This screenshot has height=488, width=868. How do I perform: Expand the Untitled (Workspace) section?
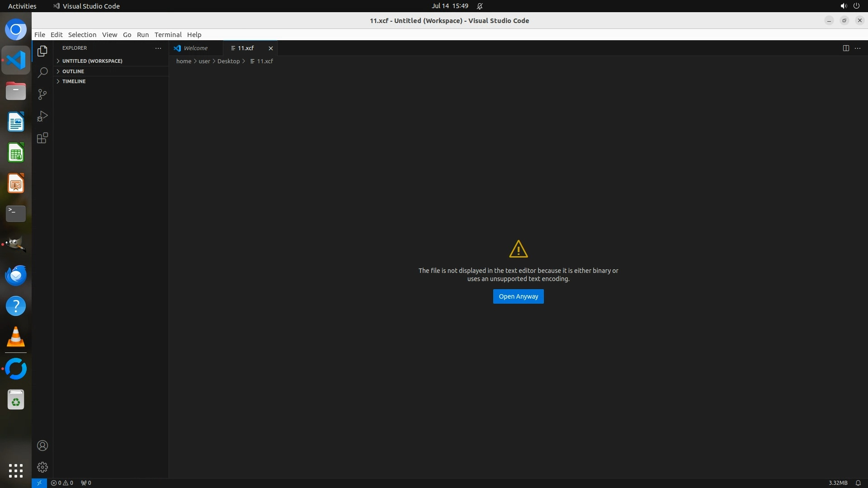(x=92, y=61)
